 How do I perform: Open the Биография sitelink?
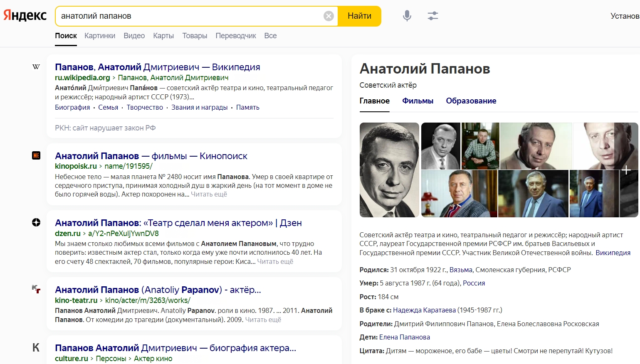point(72,107)
